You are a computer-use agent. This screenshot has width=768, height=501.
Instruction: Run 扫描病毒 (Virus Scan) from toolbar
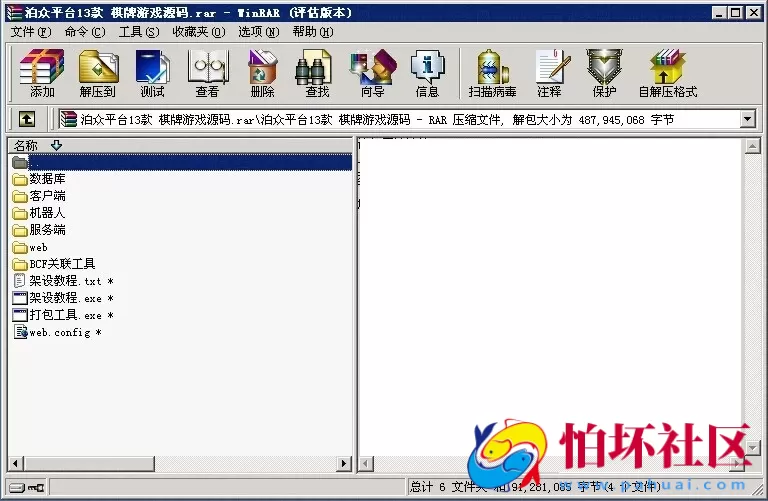pos(492,73)
